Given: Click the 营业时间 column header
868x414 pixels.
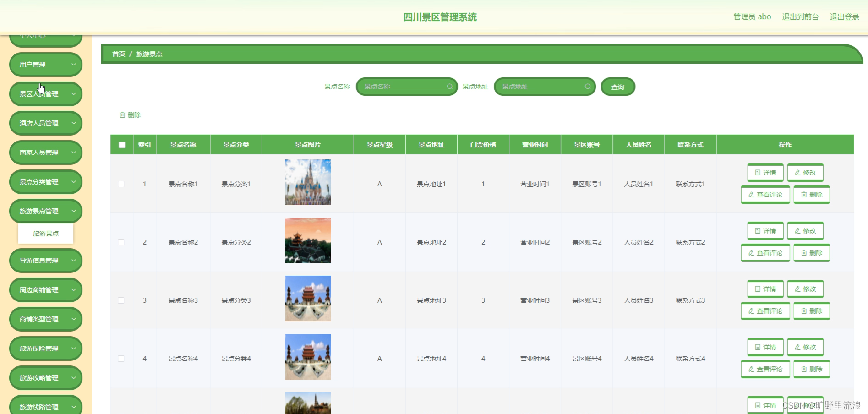Looking at the screenshot, I should click(x=535, y=145).
